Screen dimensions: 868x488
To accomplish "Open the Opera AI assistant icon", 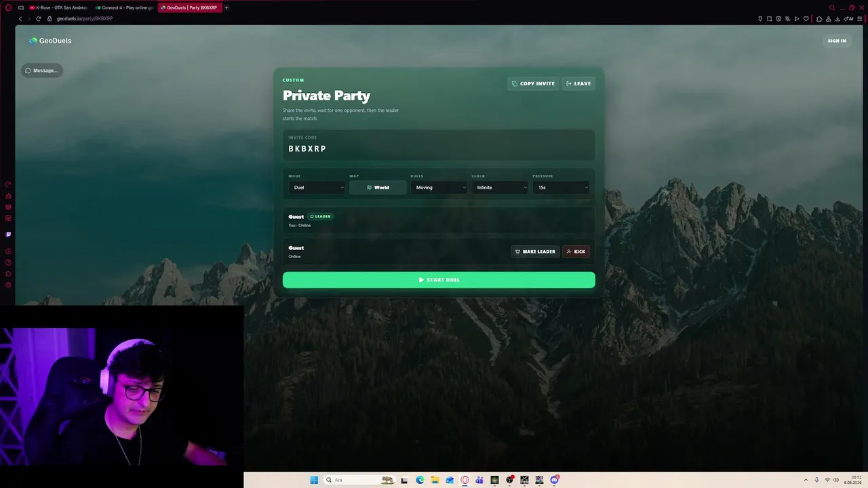I will pyautogui.click(x=848, y=18).
